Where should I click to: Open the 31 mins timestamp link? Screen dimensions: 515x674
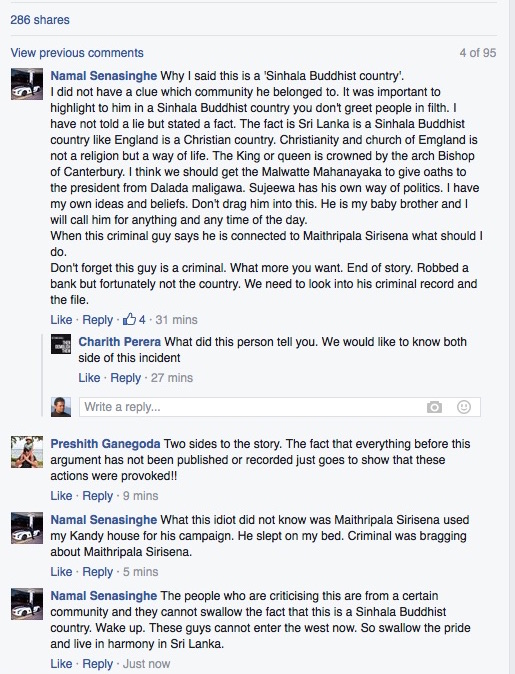[x=176, y=320]
